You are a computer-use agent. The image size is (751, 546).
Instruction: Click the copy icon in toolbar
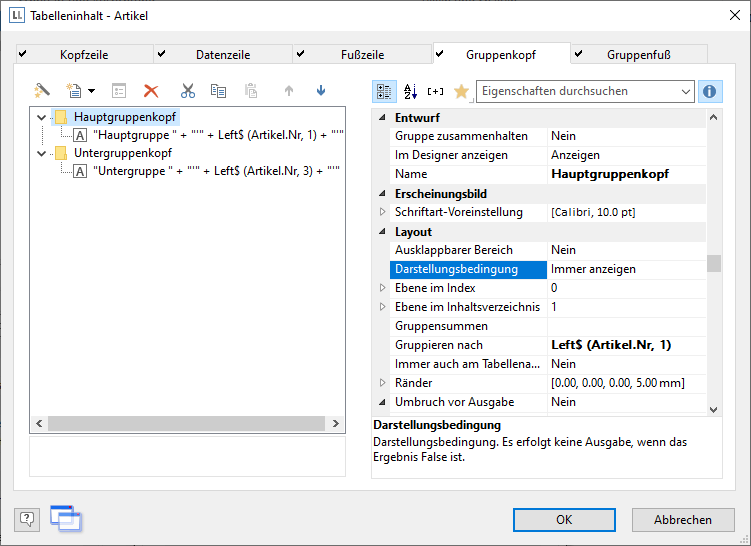[x=219, y=91]
